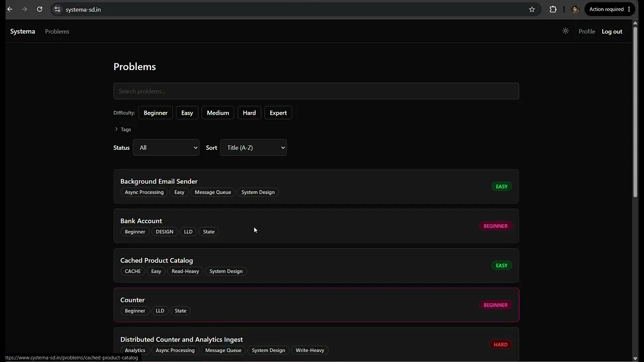Click the address bar URL systema-sd.in
The width and height of the screenshot is (644, 362).
pos(83,10)
